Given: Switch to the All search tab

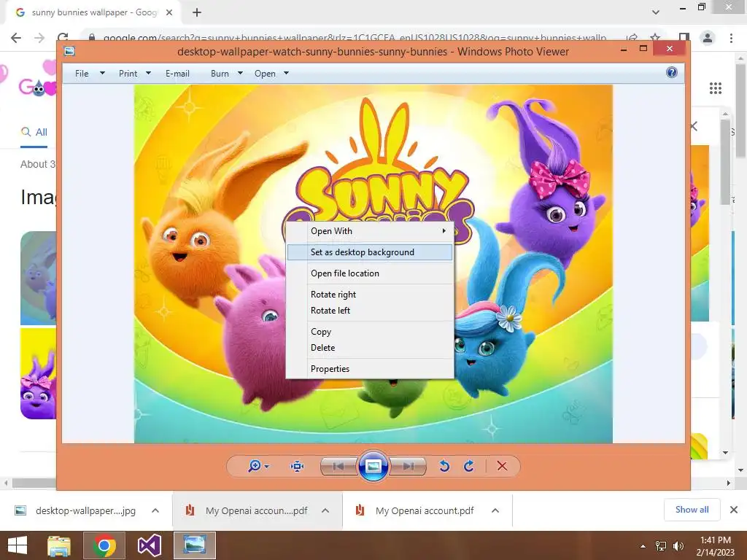Looking at the screenshot, I should coord(34,132).
